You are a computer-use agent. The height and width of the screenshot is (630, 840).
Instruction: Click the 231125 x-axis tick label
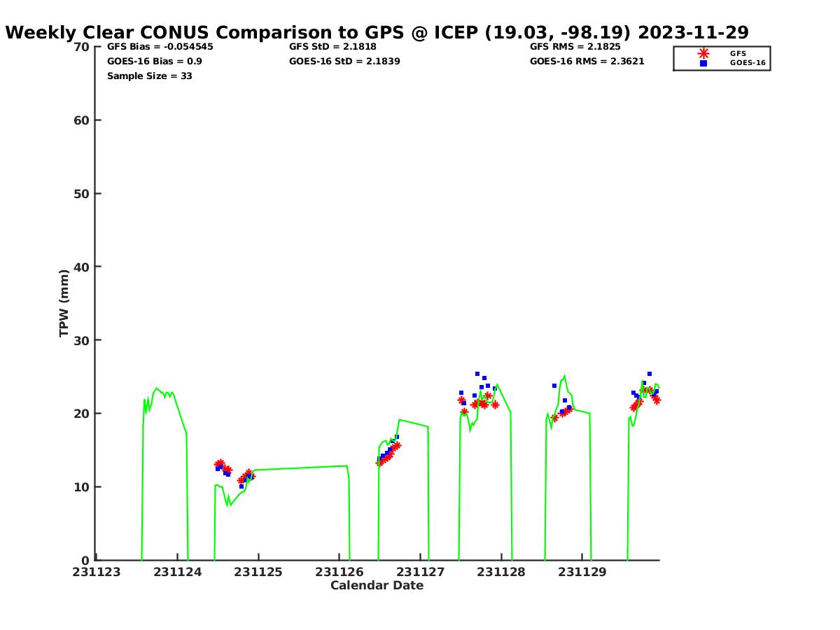pyautogui.click(x=258, y=572)
